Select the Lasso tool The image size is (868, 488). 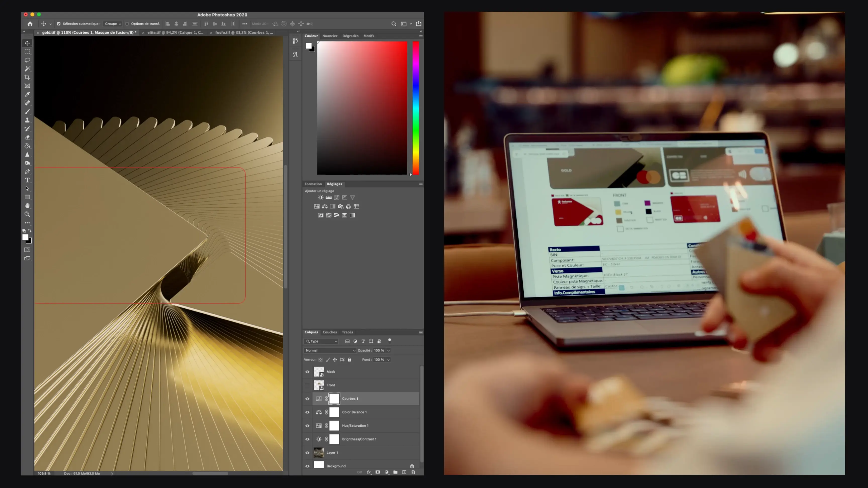click(27, 60)
